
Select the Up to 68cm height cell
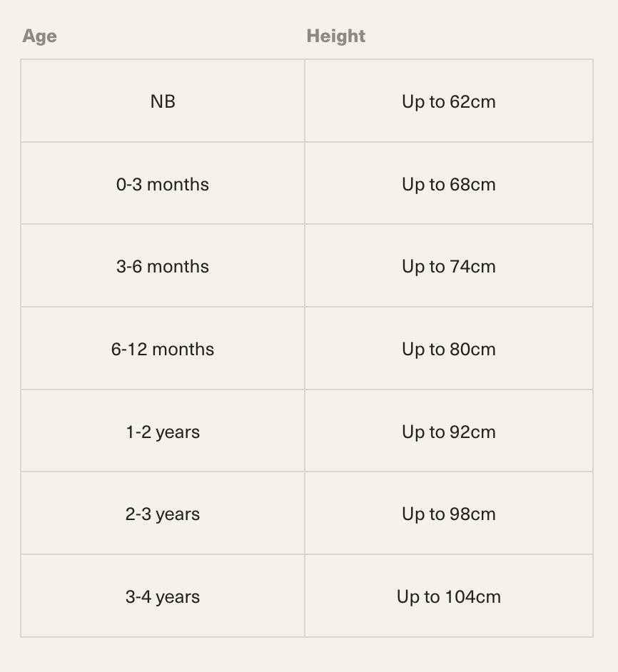click(x=448, y=184)
